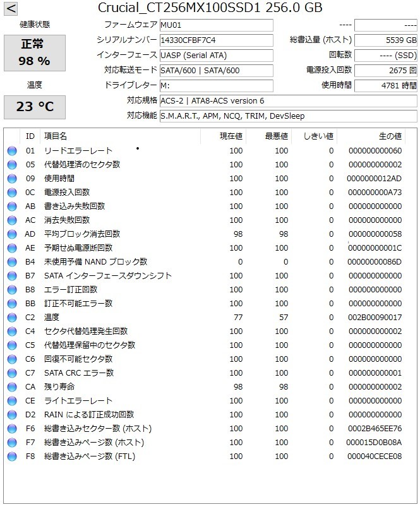Click the 23 °C temperature button

(35, 107)
